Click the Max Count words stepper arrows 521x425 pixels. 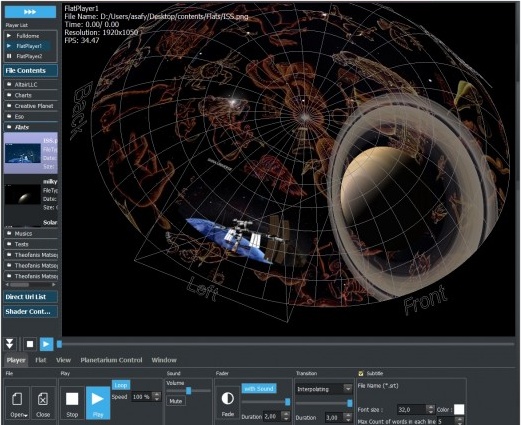click(x=459, y=421)
